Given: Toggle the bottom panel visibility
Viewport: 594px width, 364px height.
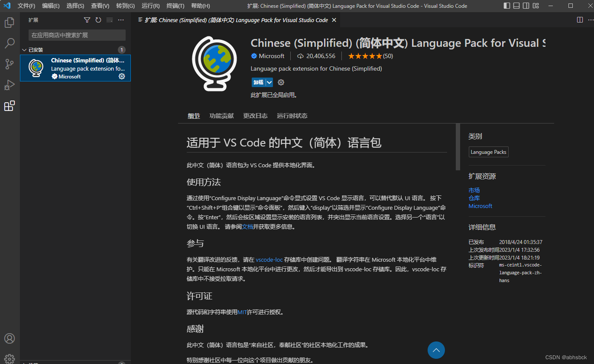Looking at the screenshot, I should point(516,6).
